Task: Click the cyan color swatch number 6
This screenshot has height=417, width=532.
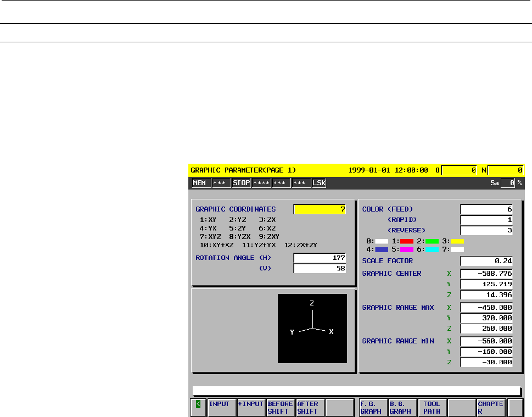Action: [x=432, y=249]
